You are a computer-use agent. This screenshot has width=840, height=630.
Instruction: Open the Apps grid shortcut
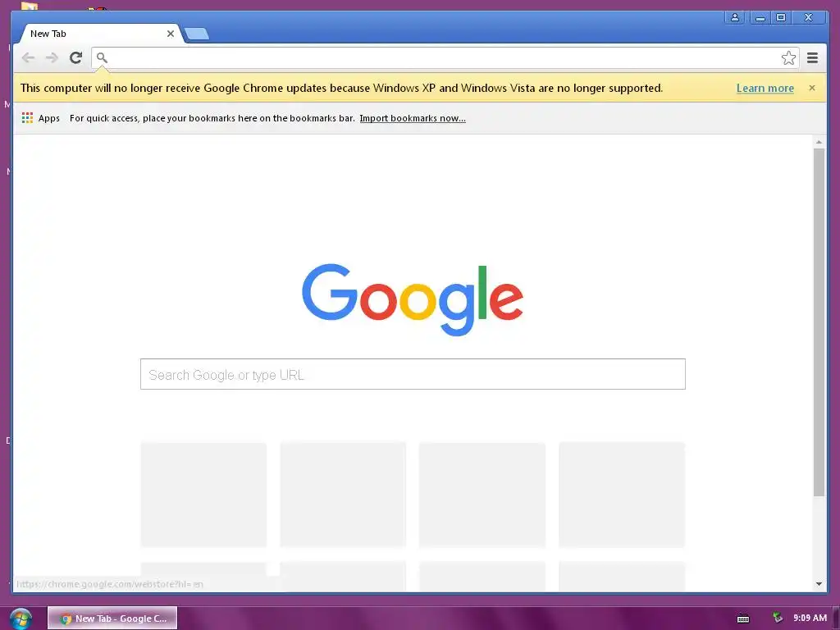pyautogui.click(x=41, y=118)
